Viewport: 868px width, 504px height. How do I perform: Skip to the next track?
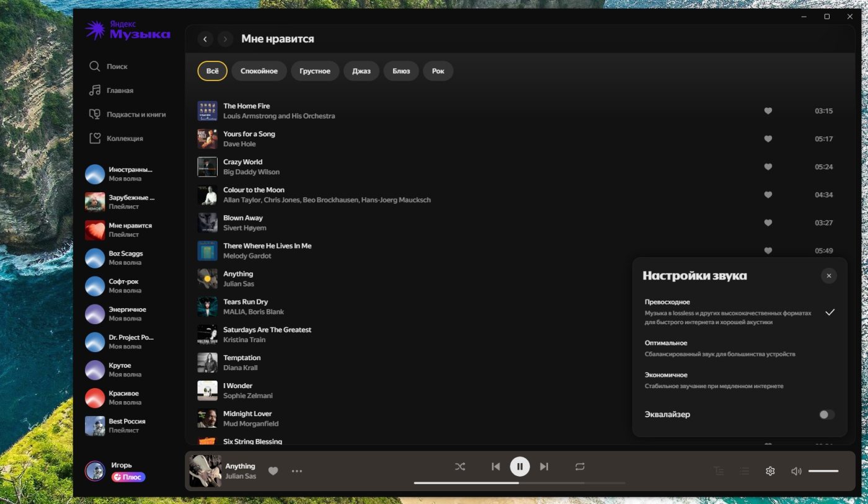[x=544, y=467]
